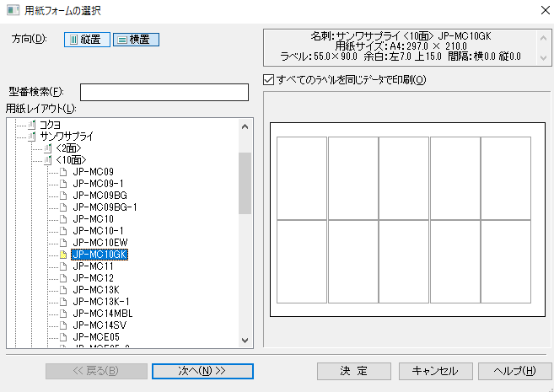
Task: Choose the JP-MC12 layout entry
Action: tap(93, 278)
